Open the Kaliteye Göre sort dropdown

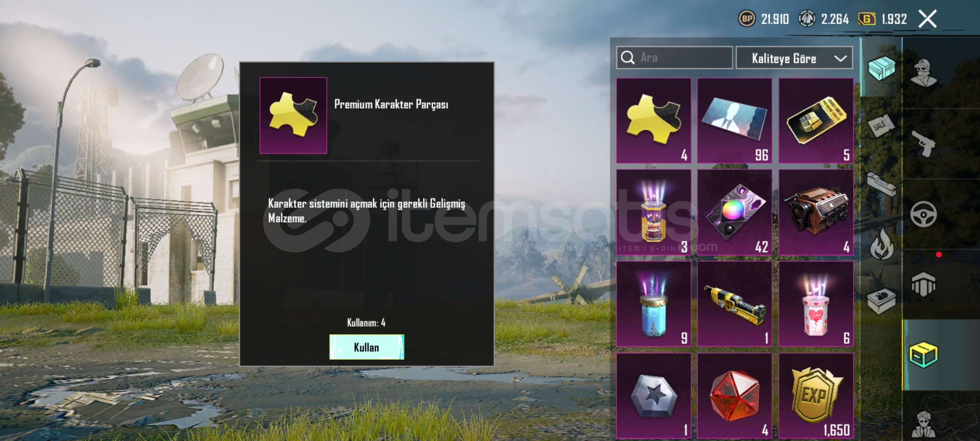point(794,58)
